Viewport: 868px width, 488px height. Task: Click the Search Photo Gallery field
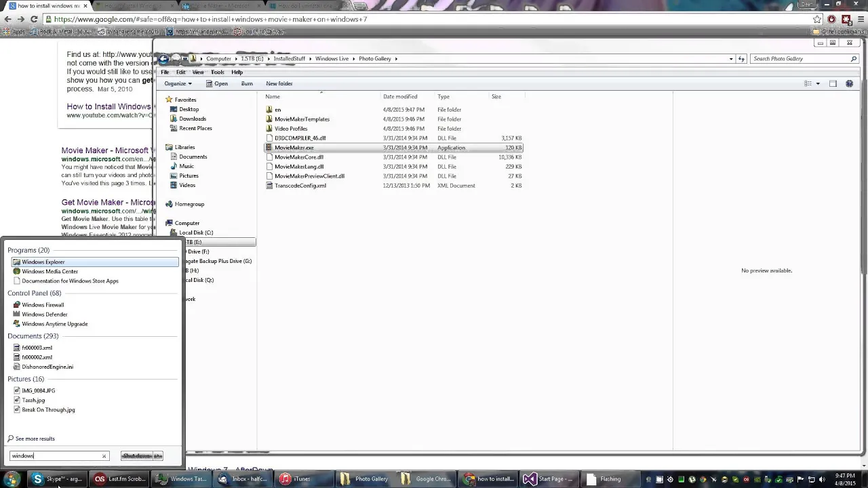805,59
